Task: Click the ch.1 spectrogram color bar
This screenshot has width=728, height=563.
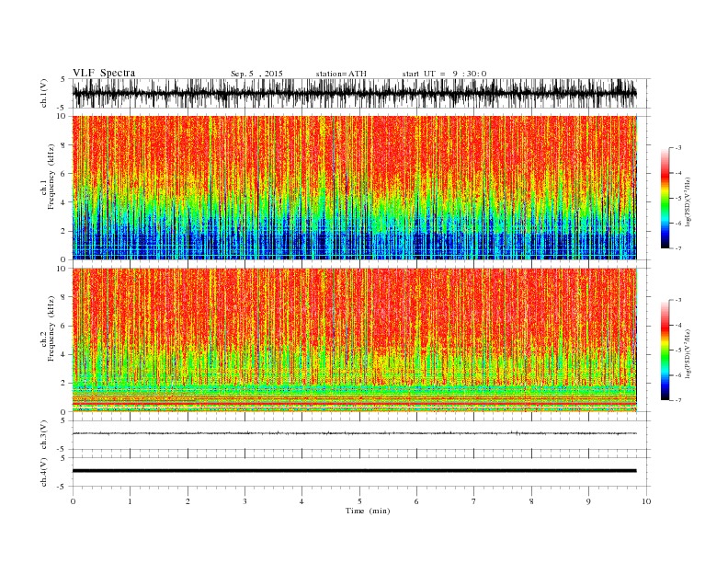Action: point(665,198)
